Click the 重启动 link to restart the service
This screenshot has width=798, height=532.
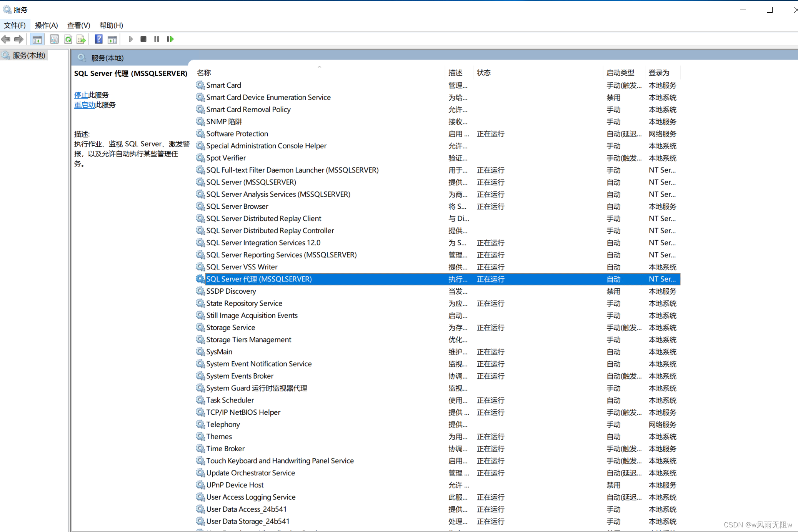pos(85,105)
